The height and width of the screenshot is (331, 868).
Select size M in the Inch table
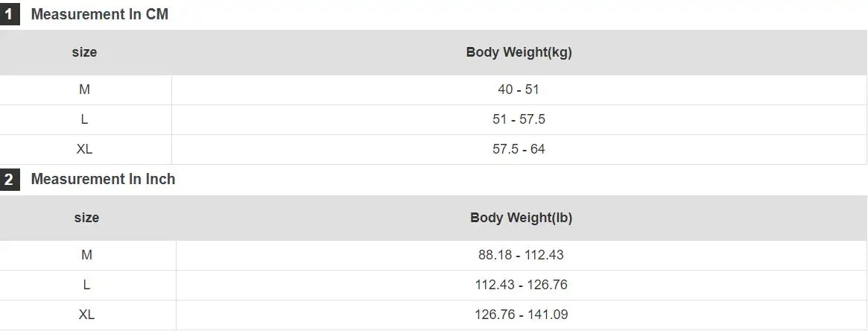(x=86, y=255)
